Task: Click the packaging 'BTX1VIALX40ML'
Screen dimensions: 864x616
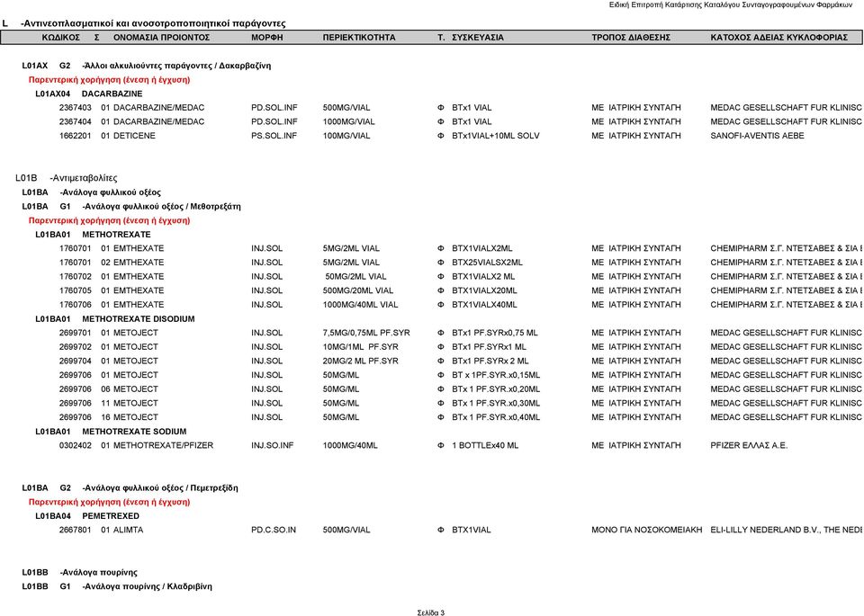Action: point(484,305)
